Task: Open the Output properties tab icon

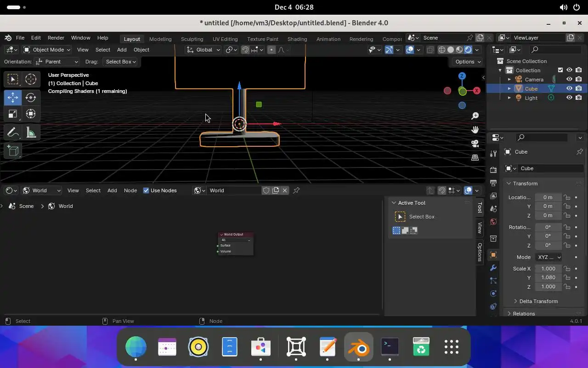Action: click(x=493, y=183)
